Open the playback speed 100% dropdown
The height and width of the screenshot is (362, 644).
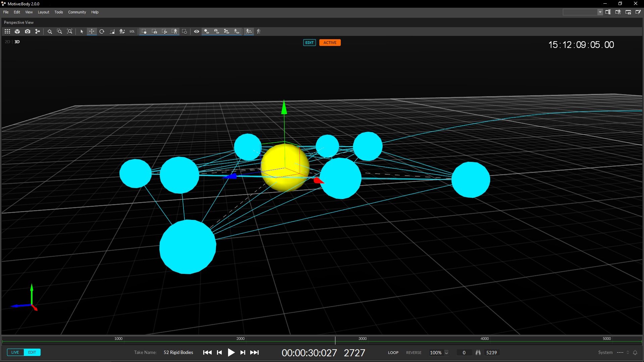[446, 353]
